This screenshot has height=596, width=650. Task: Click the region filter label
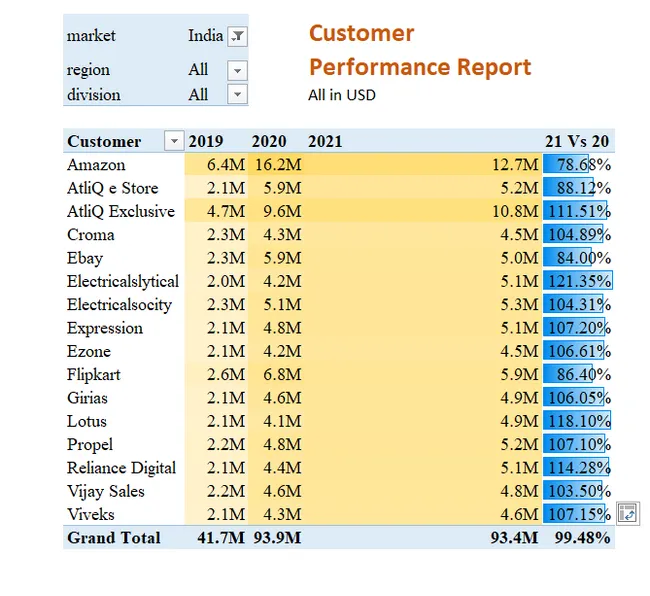click(x=88, y=70)
